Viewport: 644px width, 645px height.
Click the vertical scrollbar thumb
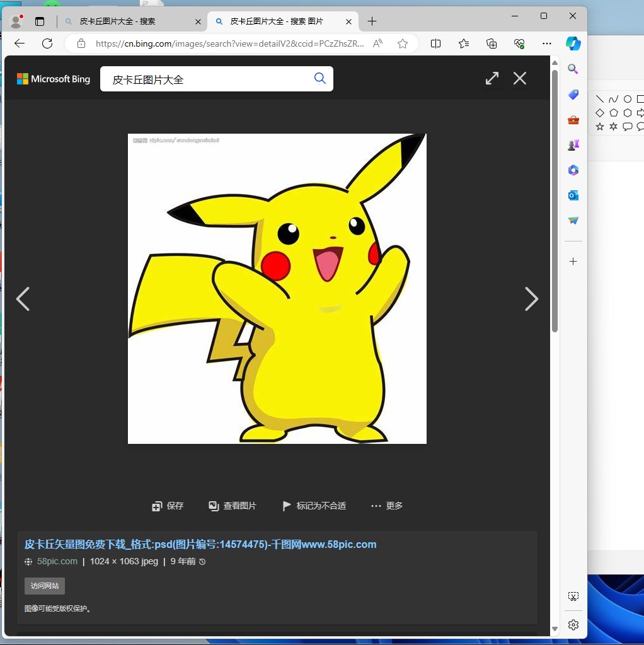point(555,200)
